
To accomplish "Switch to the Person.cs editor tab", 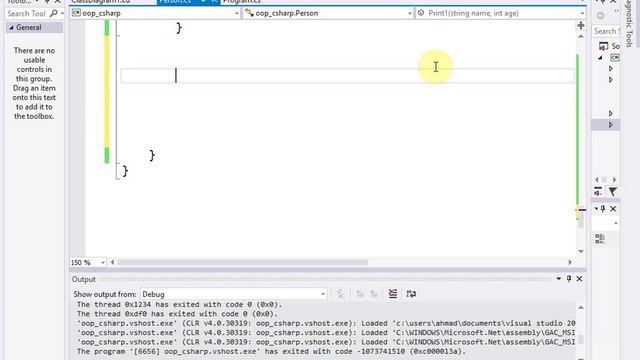I will coord(176,2).
